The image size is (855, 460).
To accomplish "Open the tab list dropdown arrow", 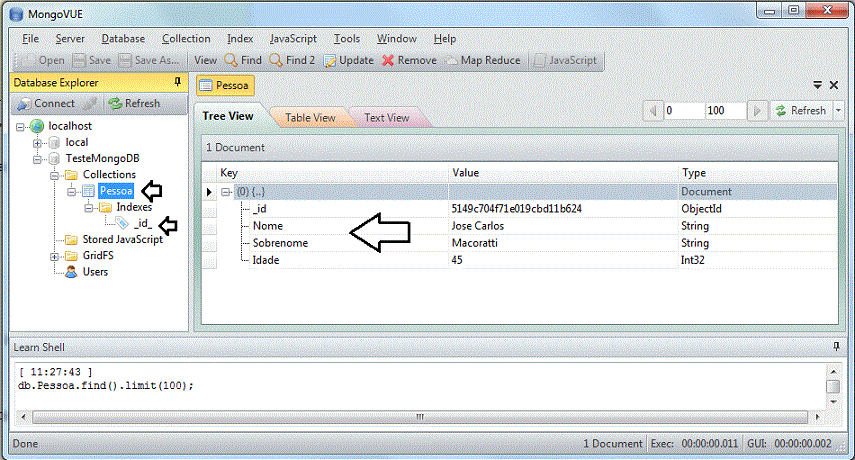I will pyautogui.click(x=817, y=85).
